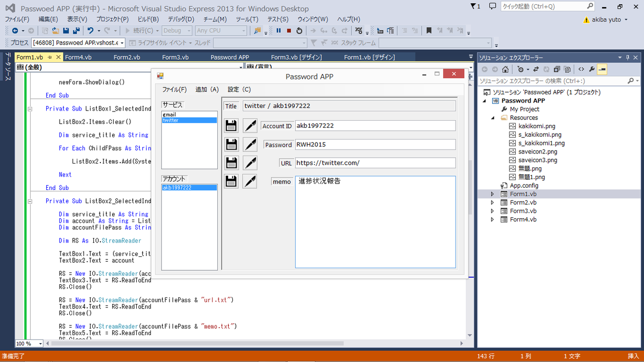
Task: Click Collapse All in Solution Explorer toolbar
Action: pos(557,69)
